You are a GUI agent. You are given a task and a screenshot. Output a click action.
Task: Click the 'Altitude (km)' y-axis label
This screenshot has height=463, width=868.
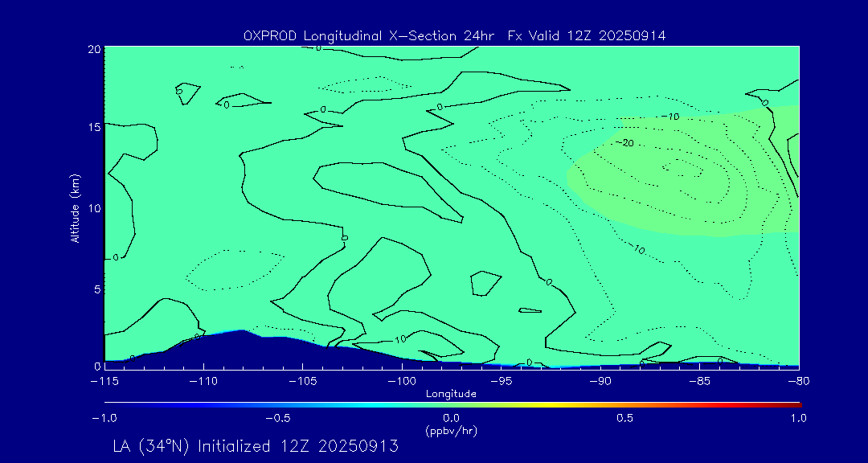click(x=75, y=207)
